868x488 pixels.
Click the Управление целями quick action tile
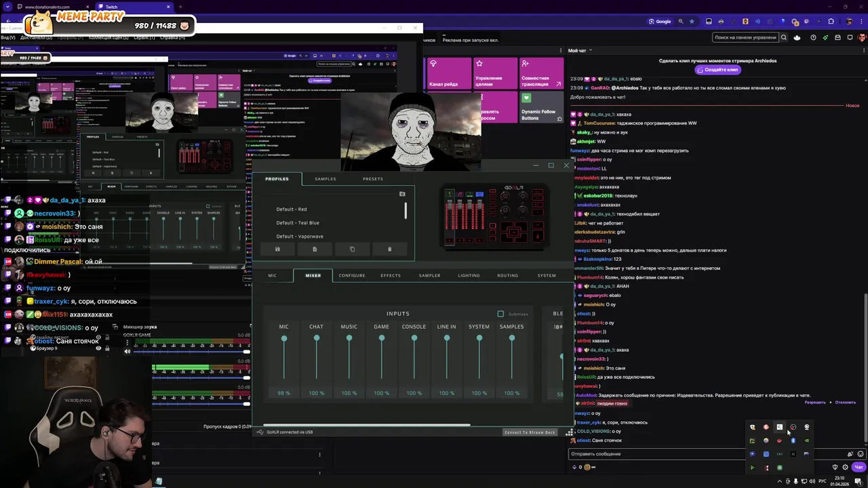495,73
